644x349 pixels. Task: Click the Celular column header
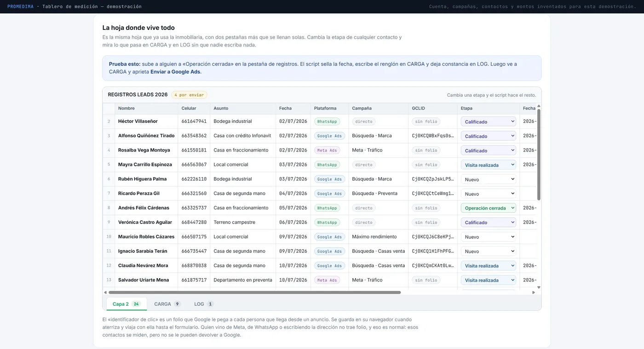click(x=194, y=108)
